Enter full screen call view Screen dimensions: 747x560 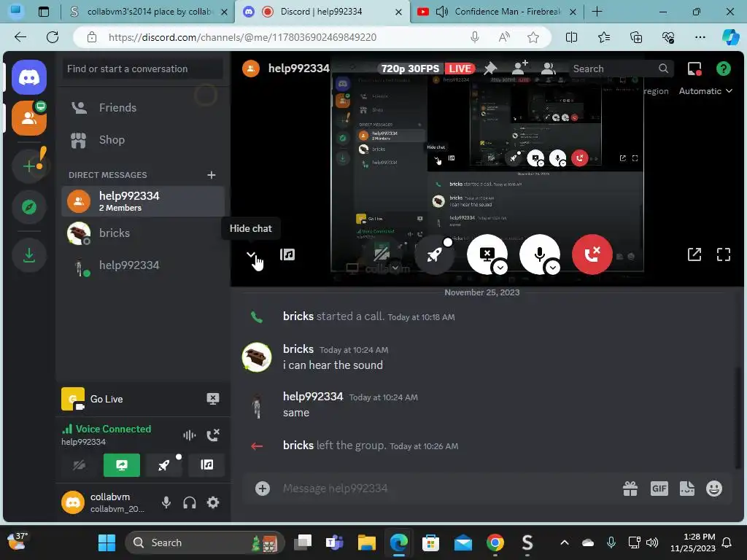[x=723, y=254]
